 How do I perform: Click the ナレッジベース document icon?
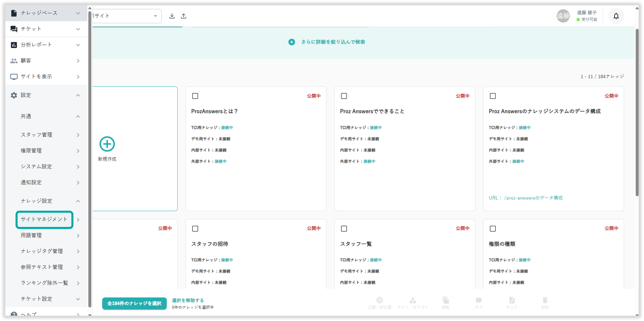tap(14, 13)
